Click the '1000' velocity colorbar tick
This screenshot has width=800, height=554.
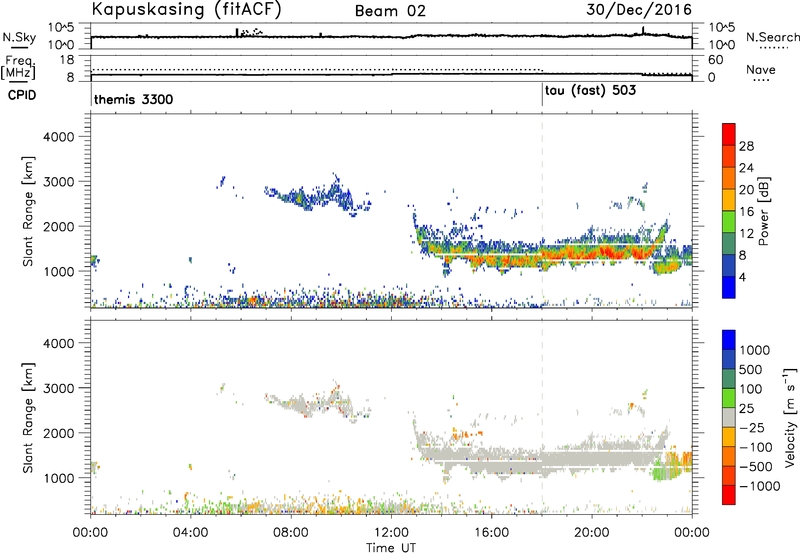[x=754, y=350]
